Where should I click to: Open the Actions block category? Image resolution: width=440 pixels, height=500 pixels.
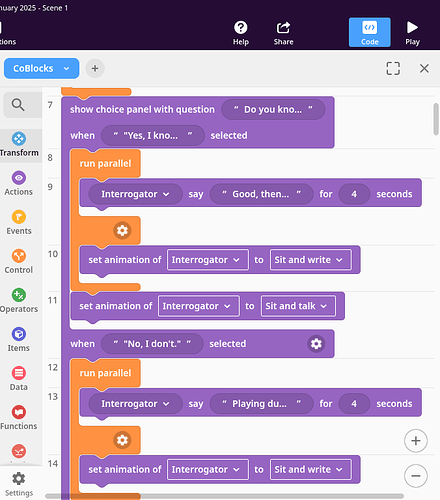coord(19,184)
